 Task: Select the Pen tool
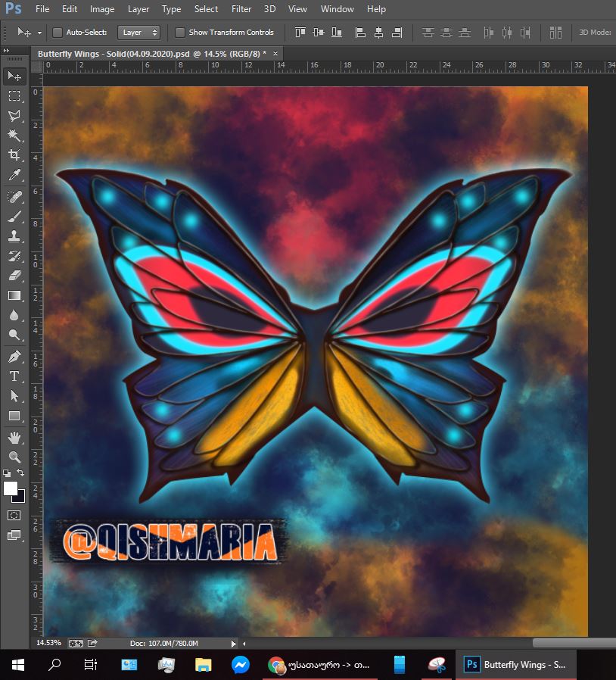pos(14,357)
